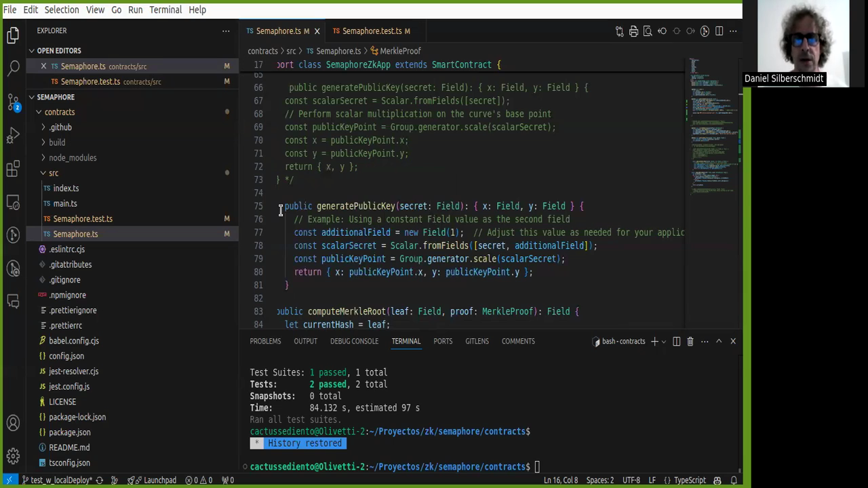868x488 pixels.
Task: Open terminal panel more actions ellipsis
Action: click(x=705, y=342)
